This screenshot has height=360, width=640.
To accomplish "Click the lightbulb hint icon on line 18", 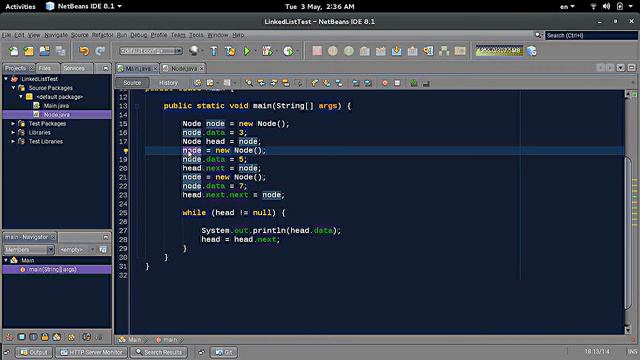I will click(x=126, y=151).
